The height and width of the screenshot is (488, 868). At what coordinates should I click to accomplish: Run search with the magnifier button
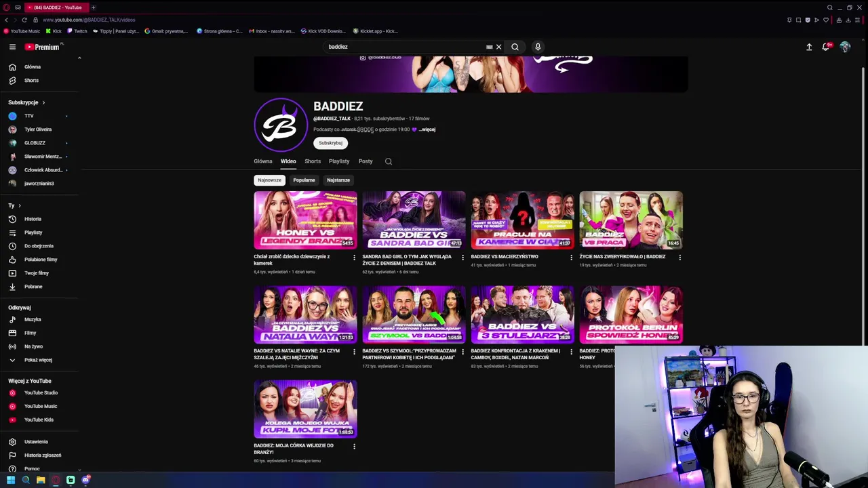point(515,47)
